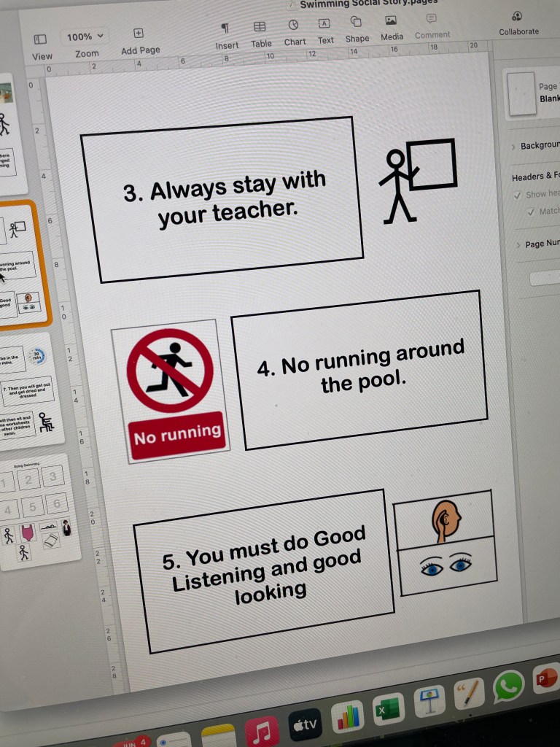Toggle the Show header checkbox
Image resolution: width=560 pixels, height=747 pixels.
(518, 195)
